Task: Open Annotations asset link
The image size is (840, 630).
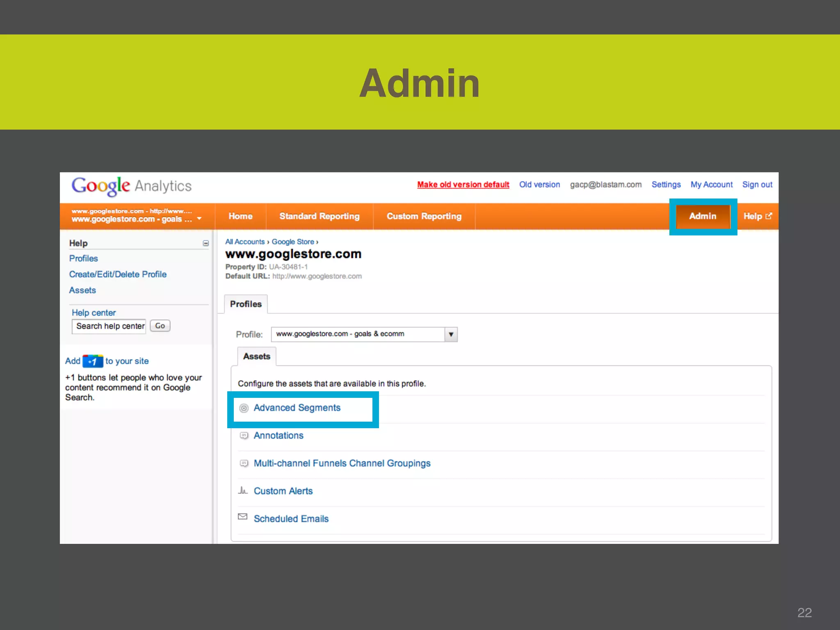Action: (278, 436)
